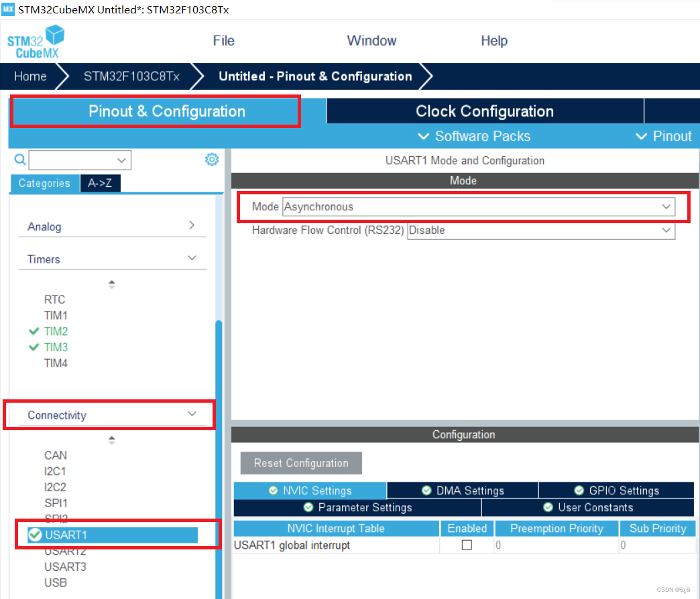
Task: Click the search magnifier icon
Action: 20,159
